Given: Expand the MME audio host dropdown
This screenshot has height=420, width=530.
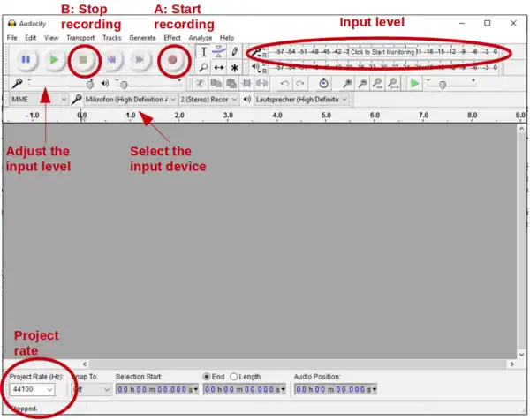Looking at the screenshot, I should tap(38, 100).
